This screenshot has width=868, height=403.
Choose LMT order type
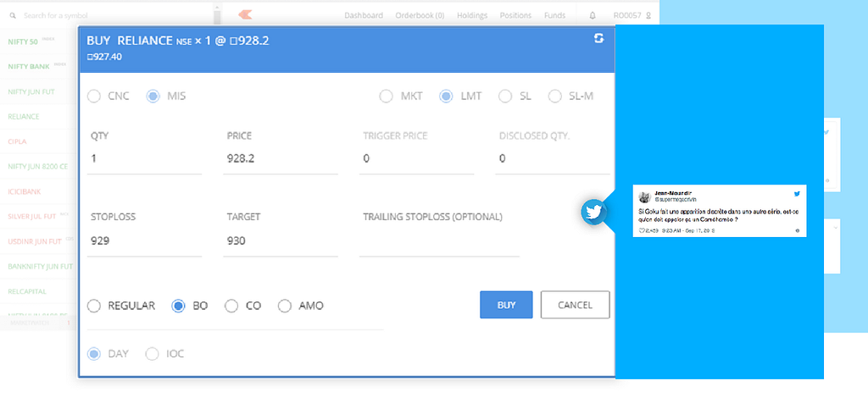coord(446,97)
